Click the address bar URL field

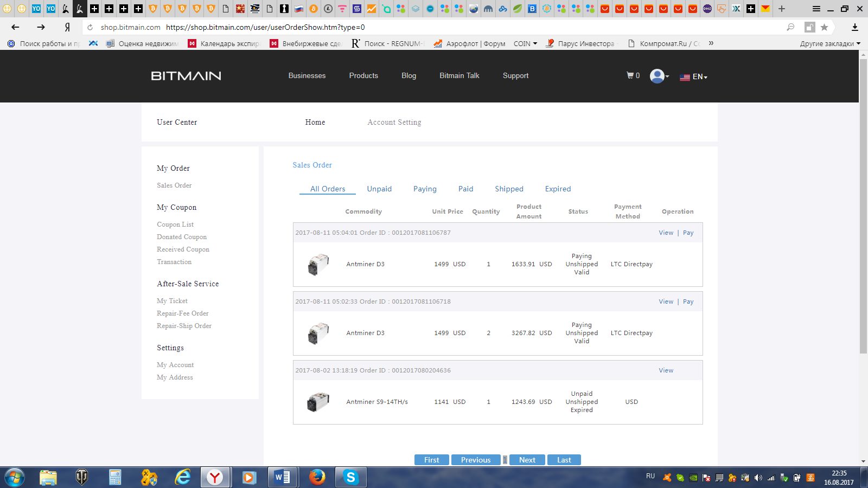[x=434, y=27]
